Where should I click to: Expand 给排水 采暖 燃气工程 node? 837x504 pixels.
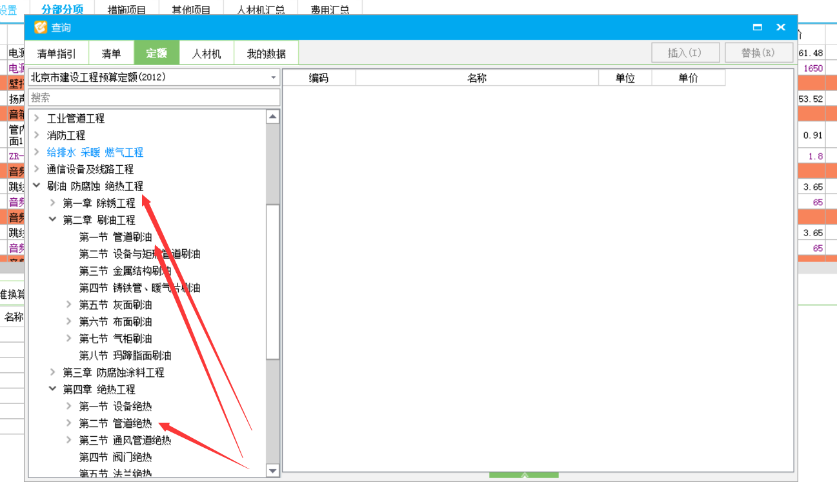[36, 152]
